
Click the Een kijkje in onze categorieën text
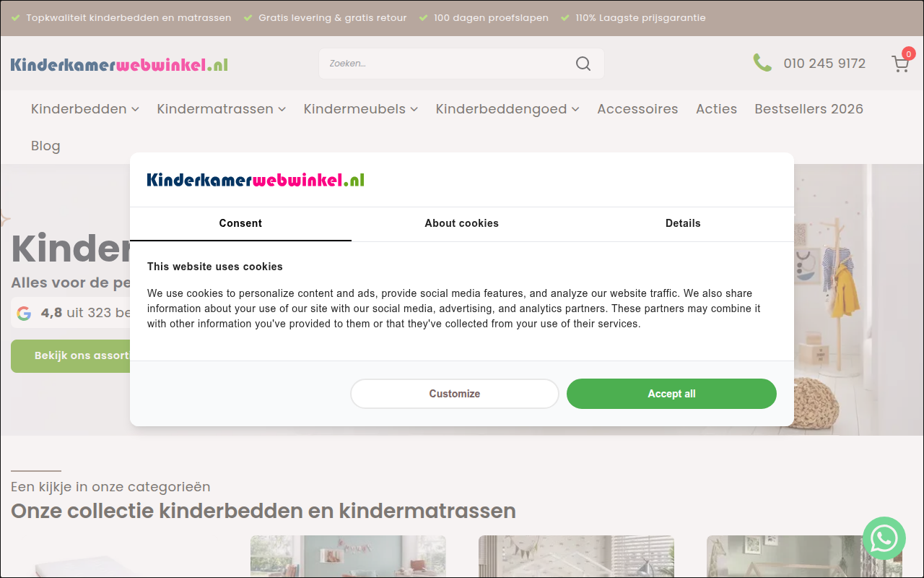(110, 487)
